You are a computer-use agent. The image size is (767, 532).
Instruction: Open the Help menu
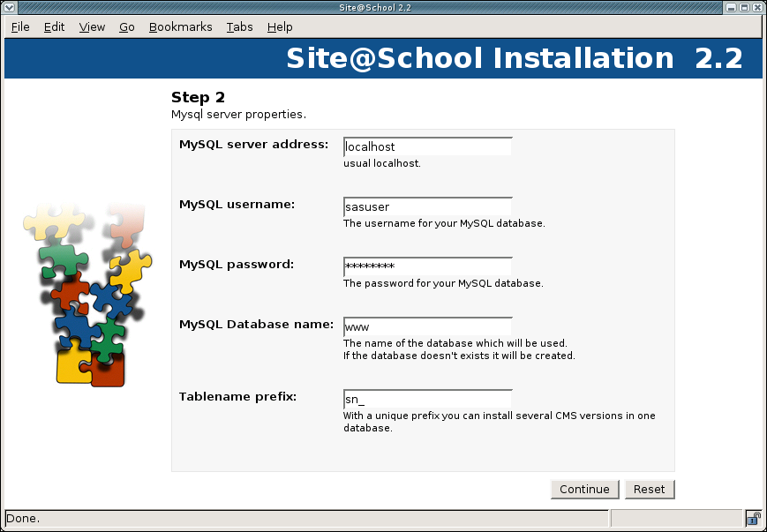[x=280, y=26]
